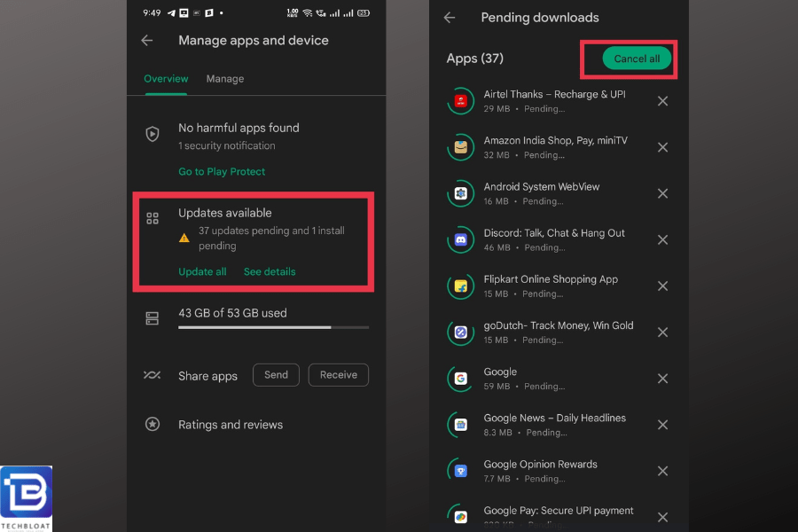Select Google News – Daily Headlines title
Image resolution: width=798 pixels, height=532 pixels.
[555, 418]
